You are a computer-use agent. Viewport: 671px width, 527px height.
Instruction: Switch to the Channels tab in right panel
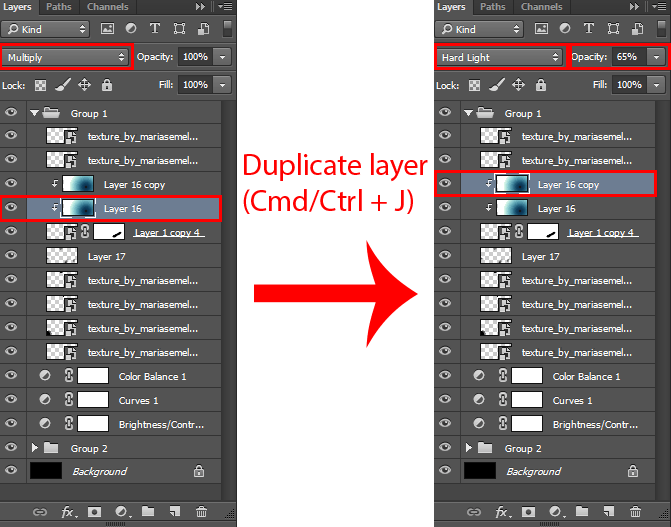[x=542, y=7]
